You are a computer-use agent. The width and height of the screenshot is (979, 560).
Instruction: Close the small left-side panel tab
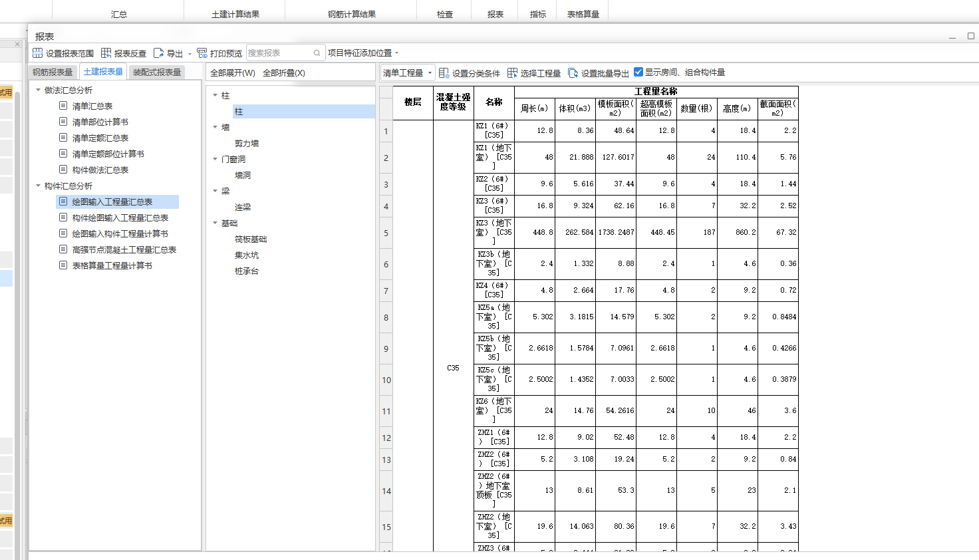[x=17, y=44]
